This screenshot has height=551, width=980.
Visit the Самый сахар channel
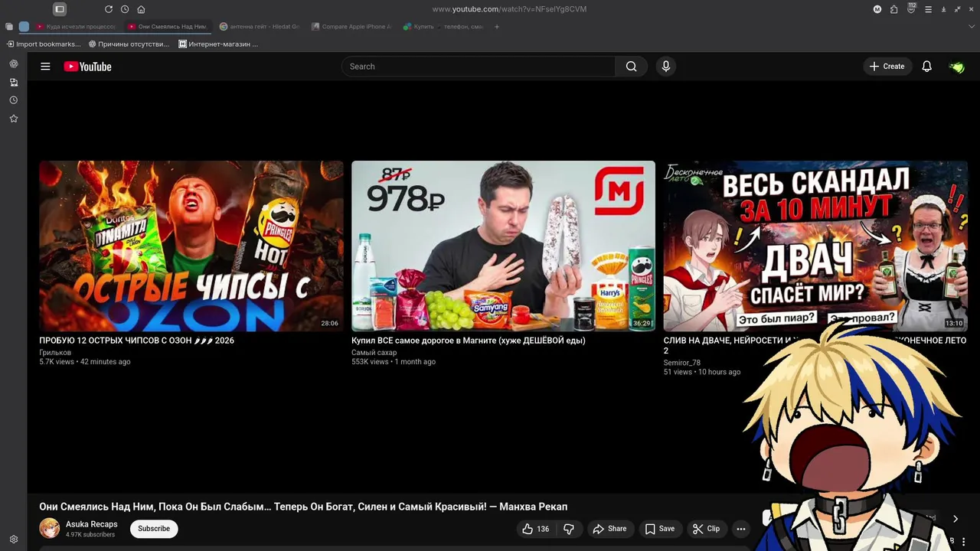[374, 353]
